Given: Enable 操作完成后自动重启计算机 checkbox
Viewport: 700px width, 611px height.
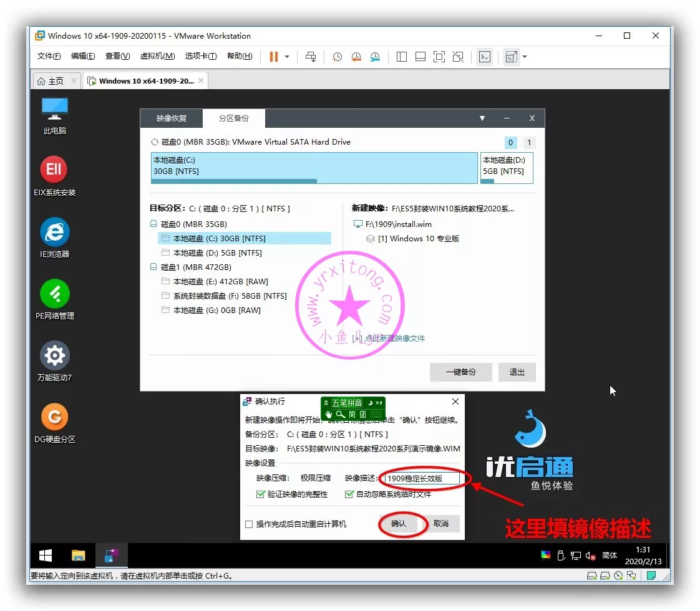Looking at the screenshot, I should [x=250, y=524].
